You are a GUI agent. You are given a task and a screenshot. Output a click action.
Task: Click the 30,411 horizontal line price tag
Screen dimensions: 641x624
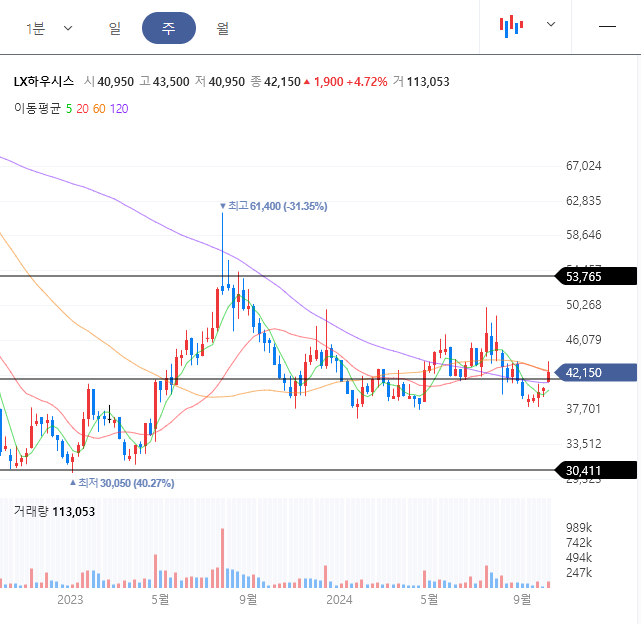596,470
